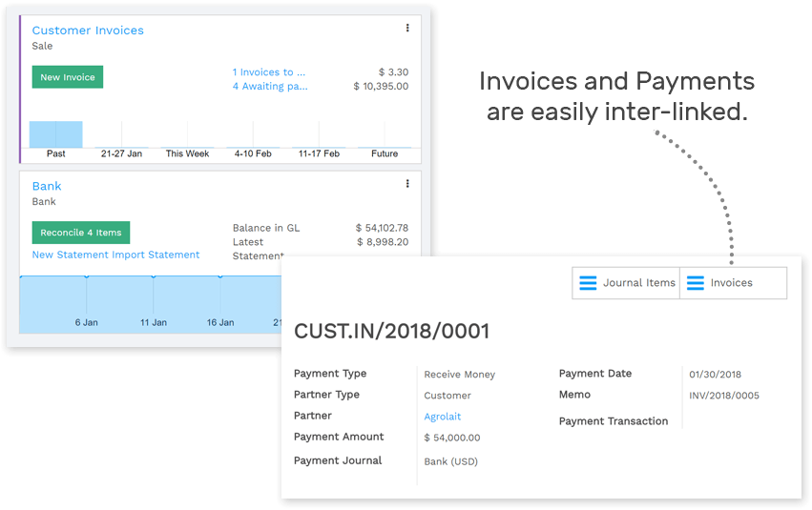
Task: Click the New Statement link
Action: point(70,255)
